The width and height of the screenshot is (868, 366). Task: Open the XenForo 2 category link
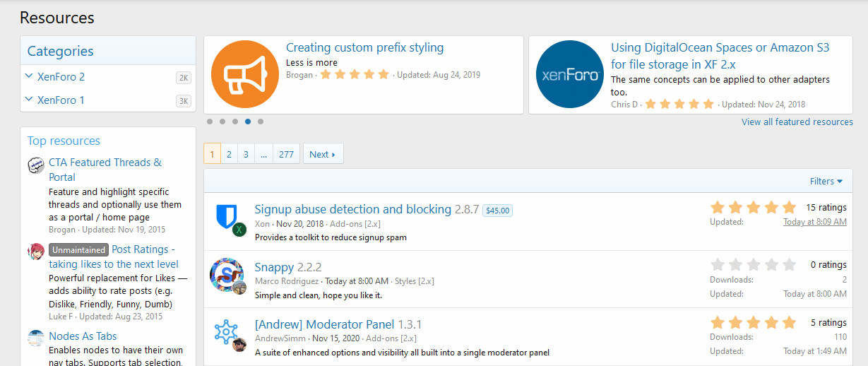pyautogui.click(x=61, y=76)
